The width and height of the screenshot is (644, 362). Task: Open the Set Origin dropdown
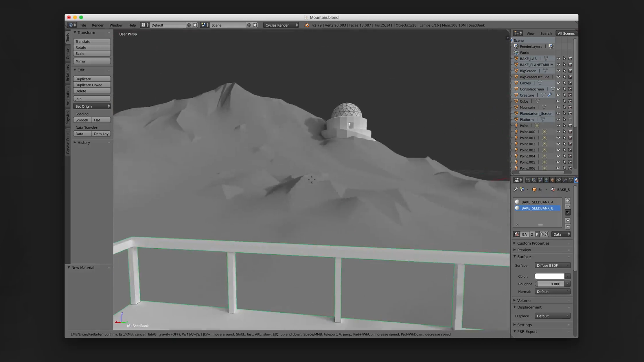coord(92,106)
